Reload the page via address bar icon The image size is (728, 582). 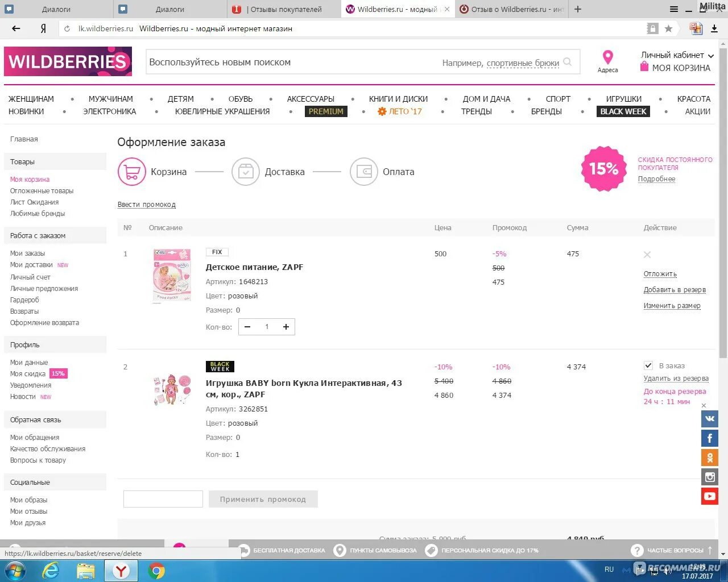pos(67,28)
